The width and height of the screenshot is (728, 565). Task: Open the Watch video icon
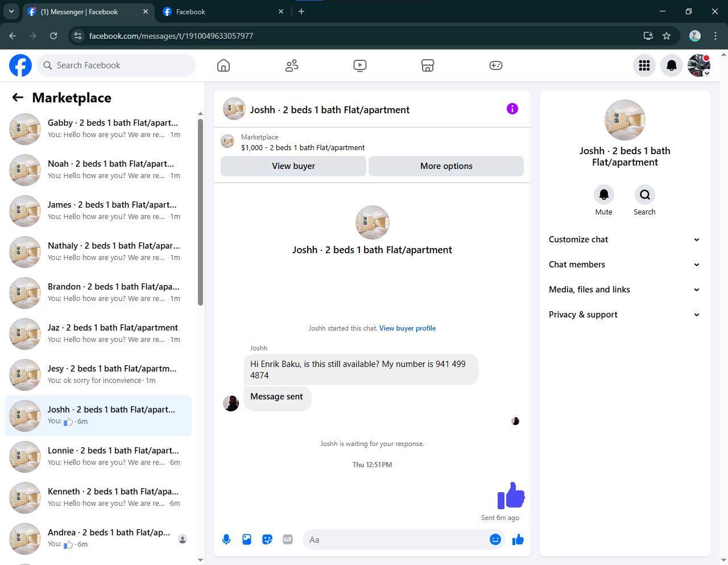coord(360,65)
